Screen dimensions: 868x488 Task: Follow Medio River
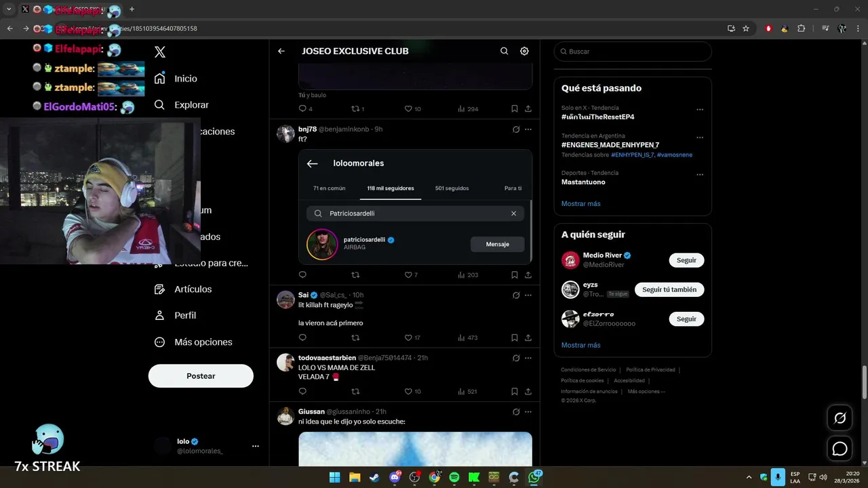686,260
